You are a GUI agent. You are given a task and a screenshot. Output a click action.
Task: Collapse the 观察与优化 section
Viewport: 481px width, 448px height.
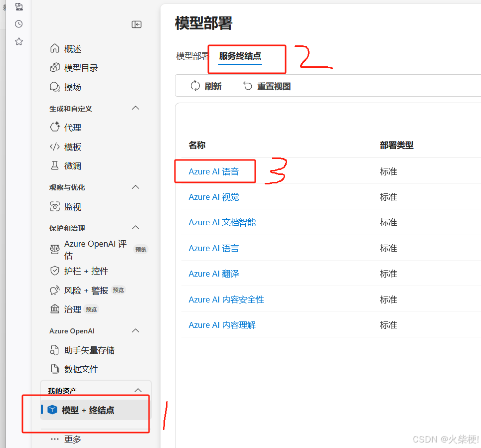[135, 187]
